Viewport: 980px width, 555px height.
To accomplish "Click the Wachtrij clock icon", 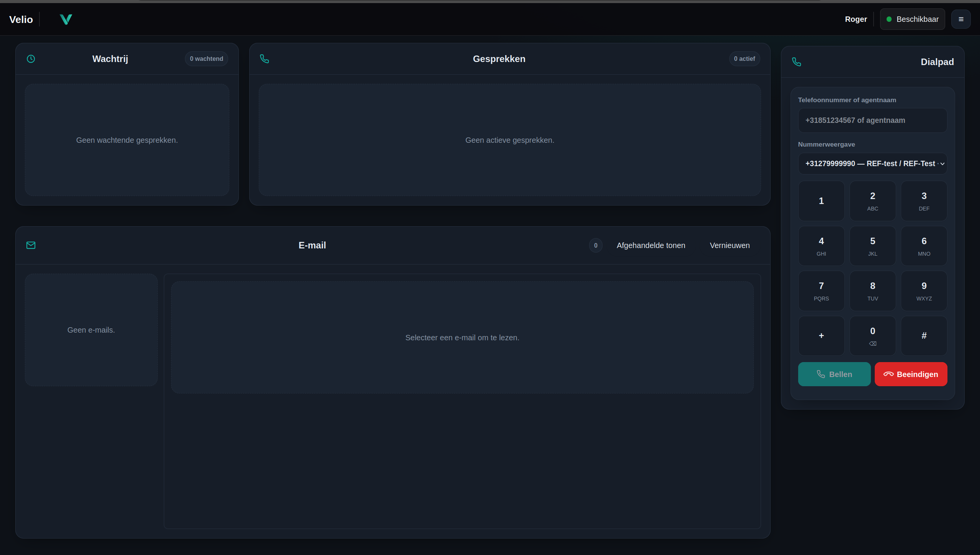I will [31, 59].
